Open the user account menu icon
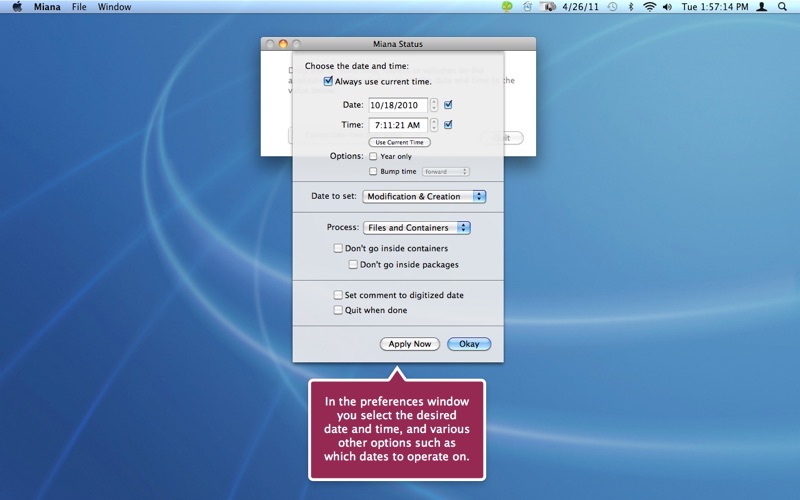This screenshot has height=500, width=800. 762,7
